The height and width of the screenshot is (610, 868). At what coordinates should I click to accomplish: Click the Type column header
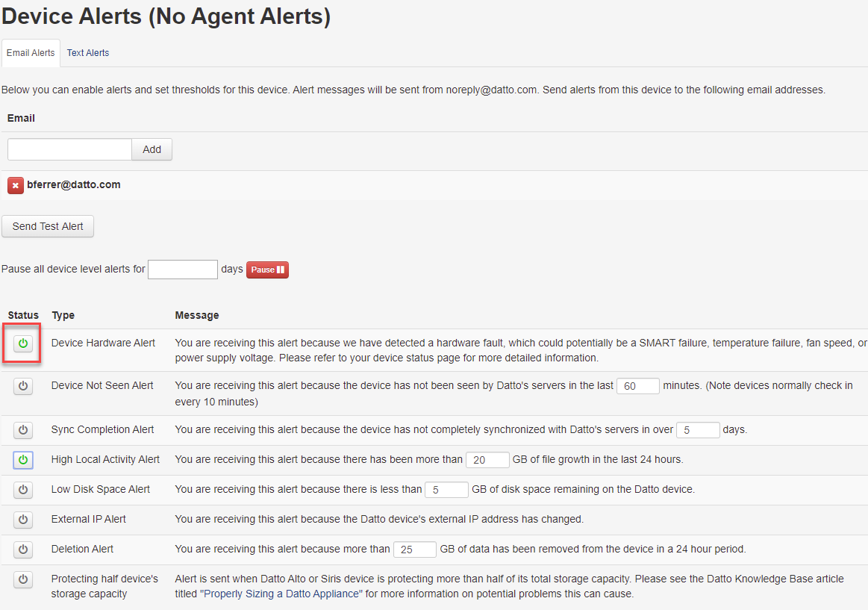point(63,315)
